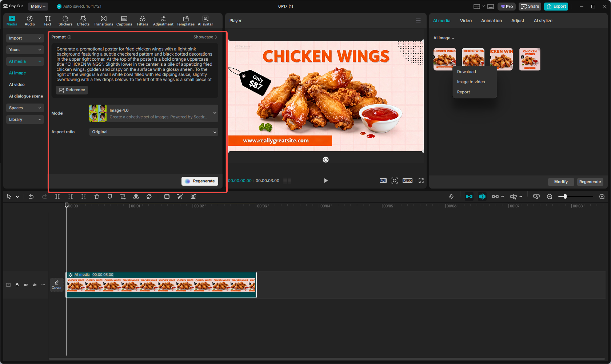Click the Export button
The width and height of the screenshot is (611, 364).
click(x=556, y=7)
